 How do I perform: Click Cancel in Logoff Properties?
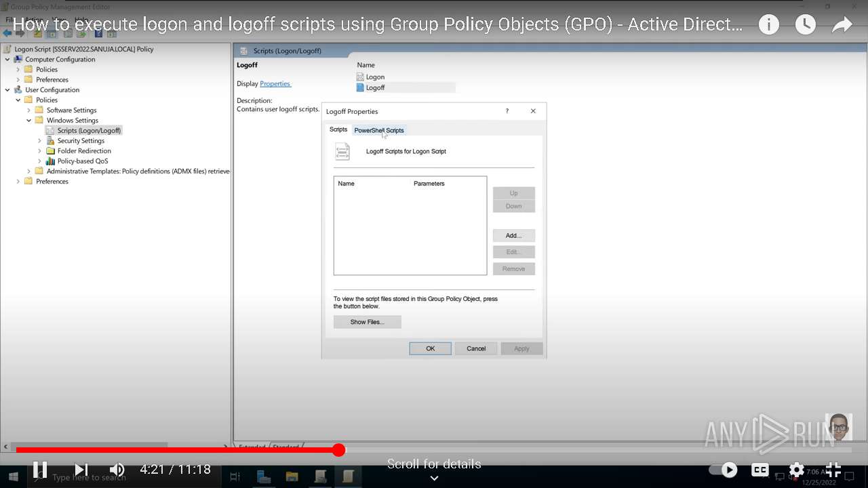click(x=476, y=348)
